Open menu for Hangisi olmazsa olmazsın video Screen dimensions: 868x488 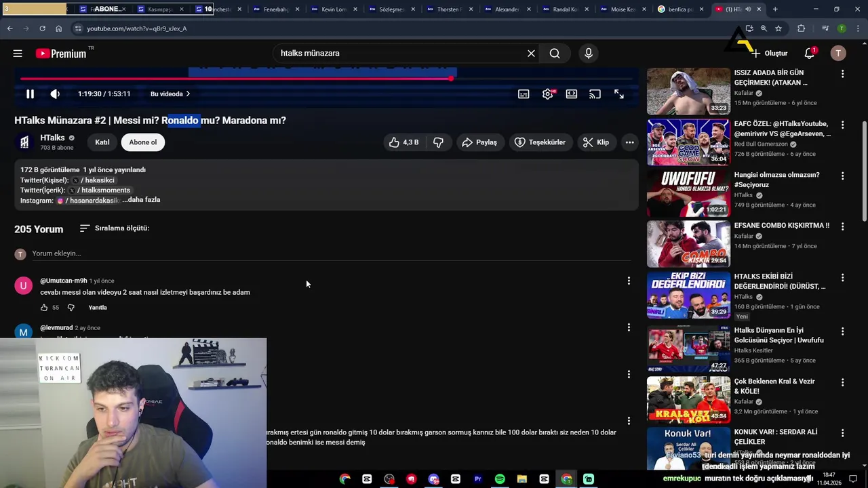[843, 176]
